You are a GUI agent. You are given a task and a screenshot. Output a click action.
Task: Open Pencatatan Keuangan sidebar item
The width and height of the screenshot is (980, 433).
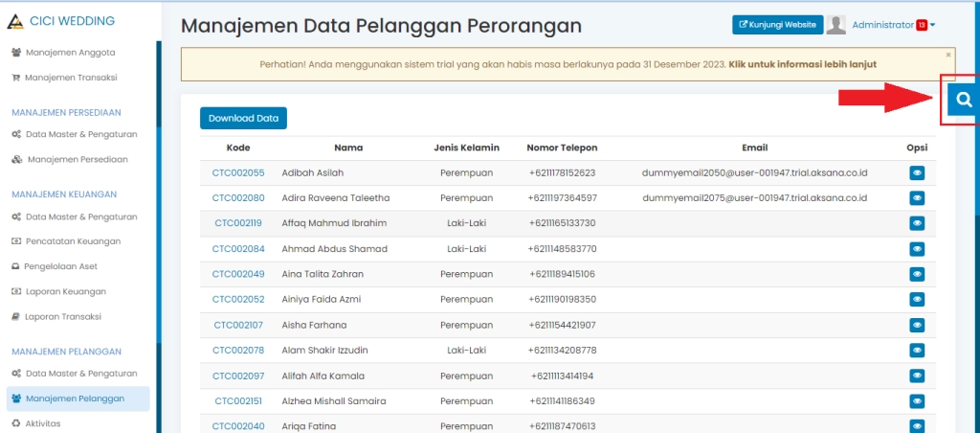[x=66, y=240]
